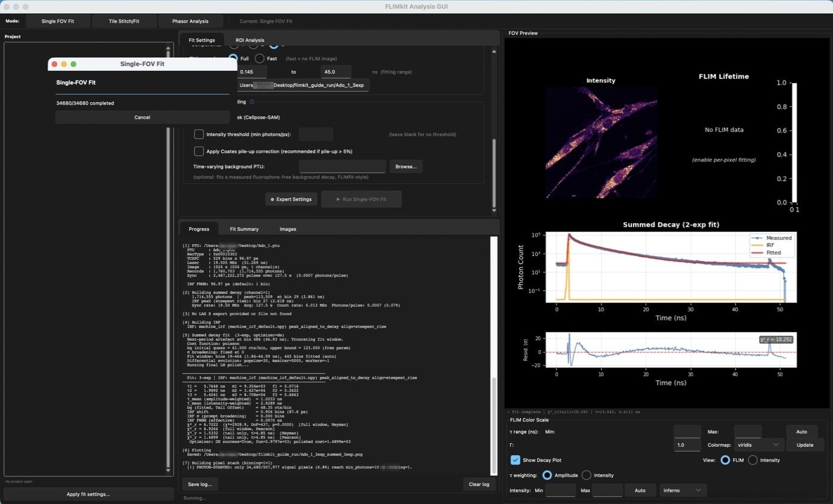
Task: Select the Fit Settings tab
Action: point(202,40)
